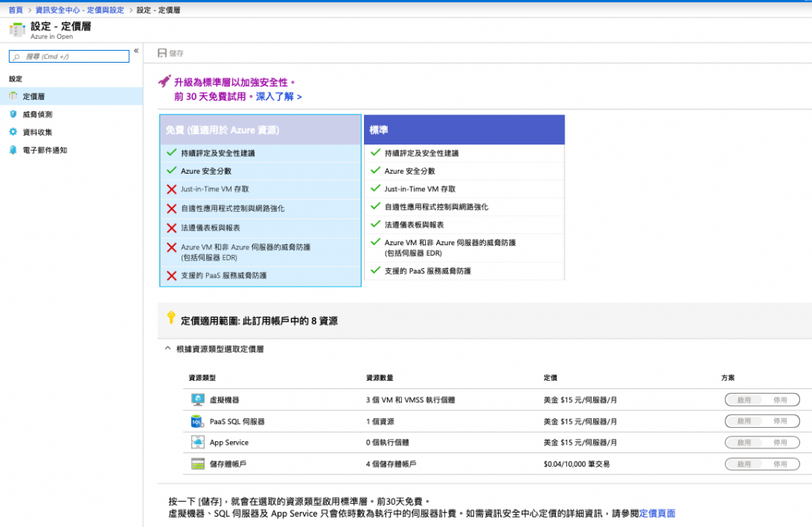
Task: Click the App Service icon
Action: [x=197, y=442]
